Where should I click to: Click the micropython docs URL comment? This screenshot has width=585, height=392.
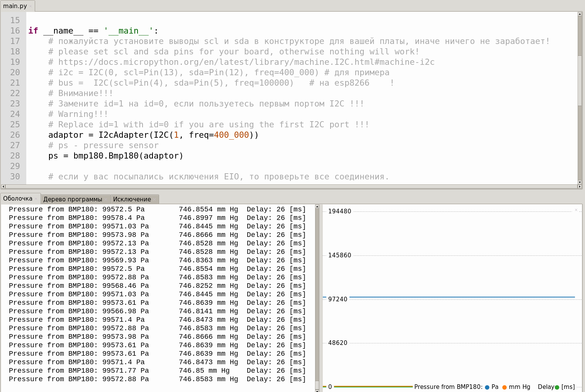coord(241,62)
